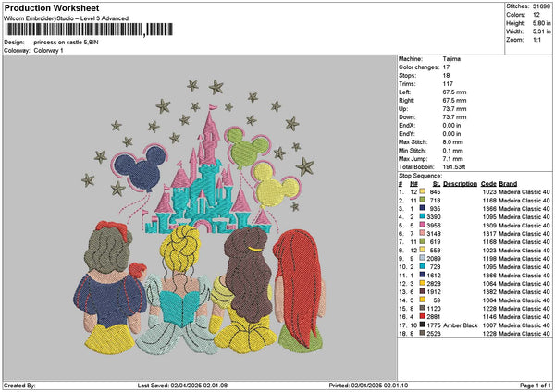Click the yellow swatch in stop row 1
Screen dimensions: 555x392
tap(423, 191)
